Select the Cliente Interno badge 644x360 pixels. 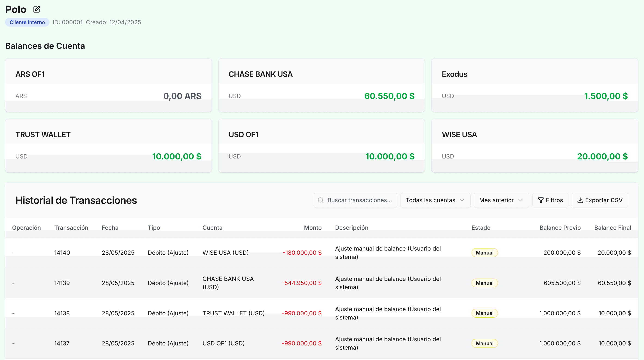pos(27,22)
